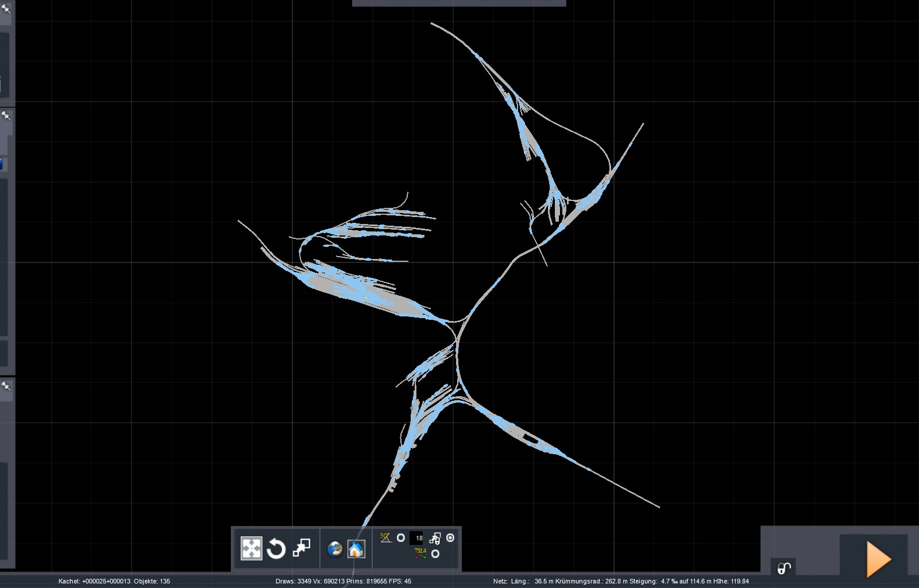Click the scale lock icon beside 18
Image resolution: width=919 pixels, height=588 pixels.
(435, 538)
